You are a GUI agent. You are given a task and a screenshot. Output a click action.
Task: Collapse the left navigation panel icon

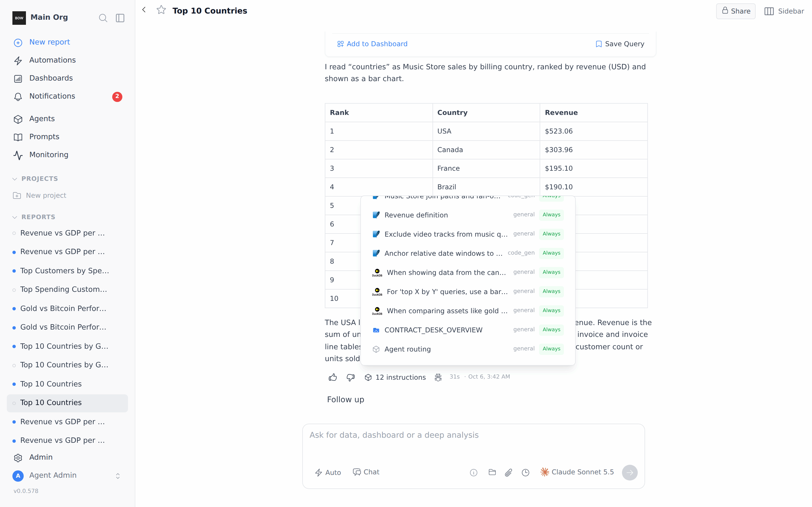point(120,18)
